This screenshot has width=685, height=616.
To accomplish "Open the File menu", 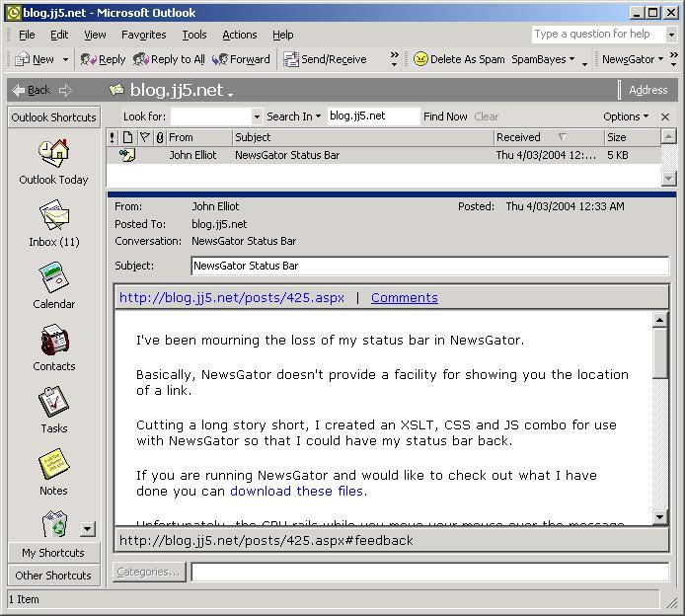I will 27,35.
